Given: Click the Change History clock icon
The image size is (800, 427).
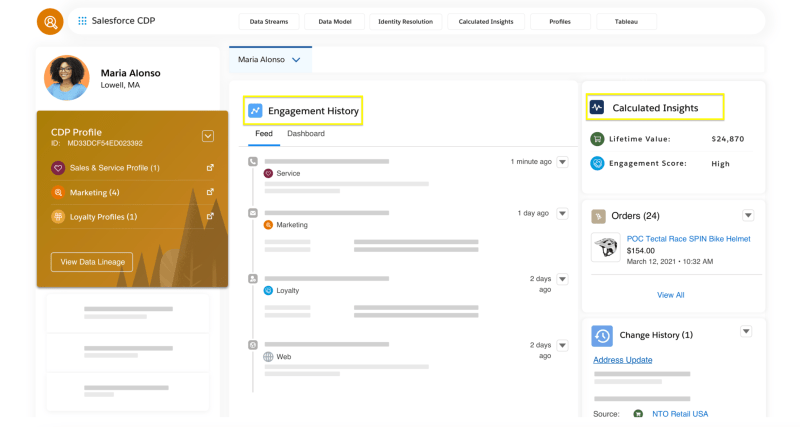Looking at the screenshot, I should [x=602, y=336].
